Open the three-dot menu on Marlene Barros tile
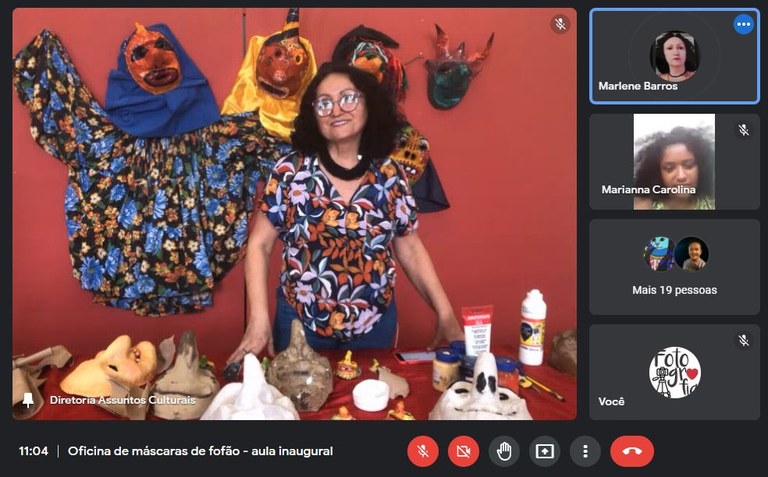This screenshot has width=768, height=477. tap(743, 25)
